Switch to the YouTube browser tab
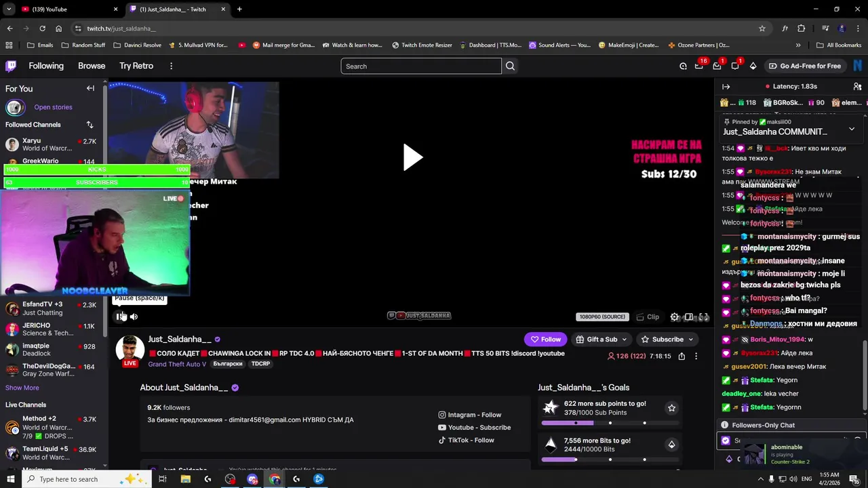868x488 pixels. coord(68,9)
